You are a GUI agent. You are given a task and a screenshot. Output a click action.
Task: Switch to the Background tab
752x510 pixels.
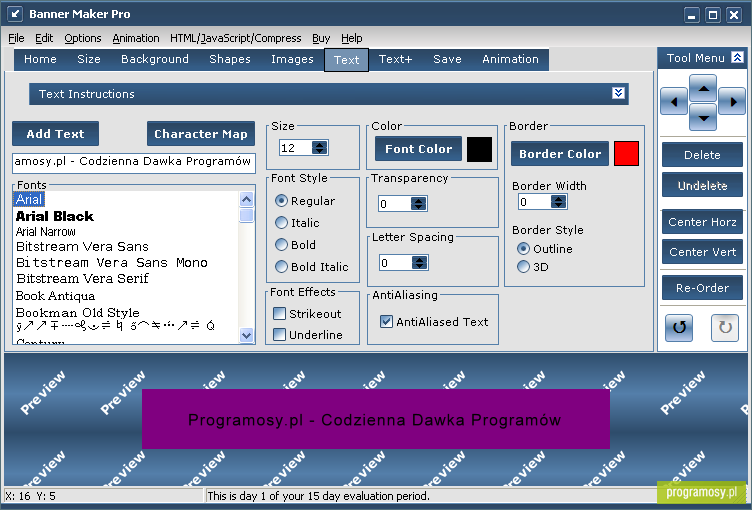pyautogui.click(x=154, y=59)
